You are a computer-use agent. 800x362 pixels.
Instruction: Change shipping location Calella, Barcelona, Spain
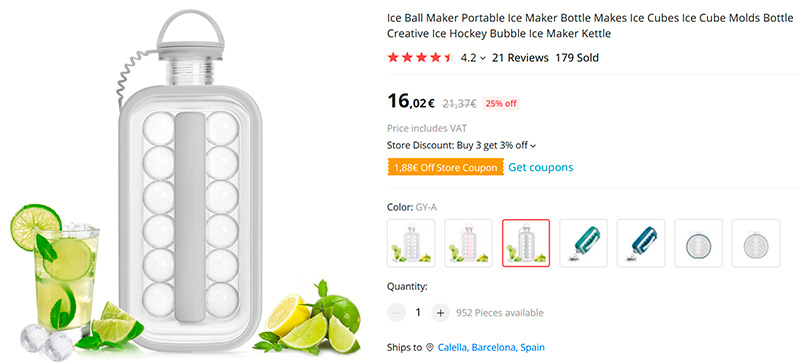[x=491, y=348]
